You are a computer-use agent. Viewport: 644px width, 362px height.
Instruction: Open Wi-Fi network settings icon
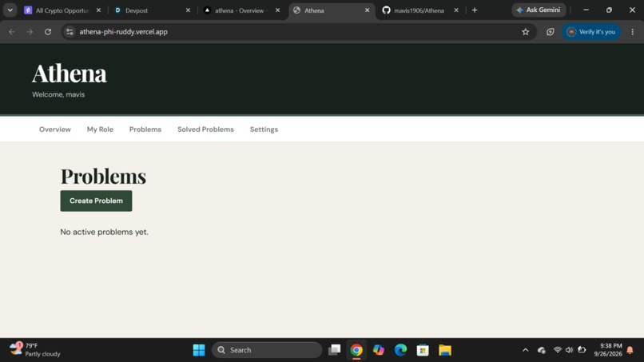(x=558, y=350)
